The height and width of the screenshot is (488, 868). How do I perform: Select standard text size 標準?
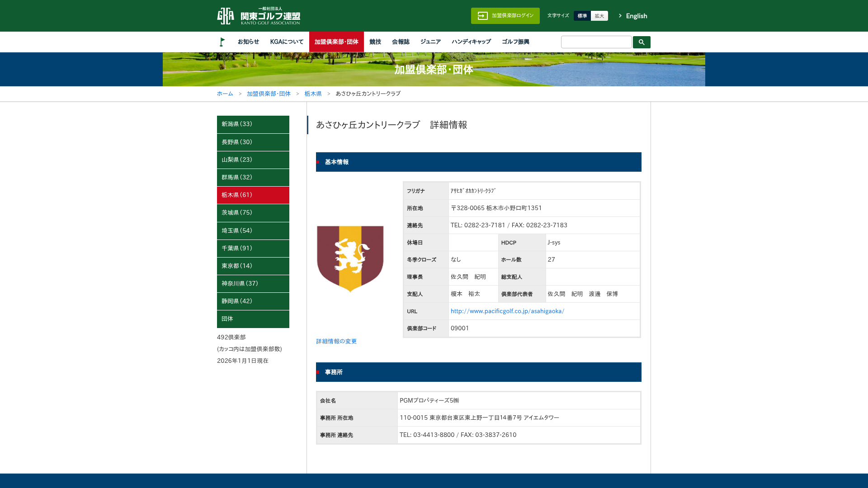point(582,16)
